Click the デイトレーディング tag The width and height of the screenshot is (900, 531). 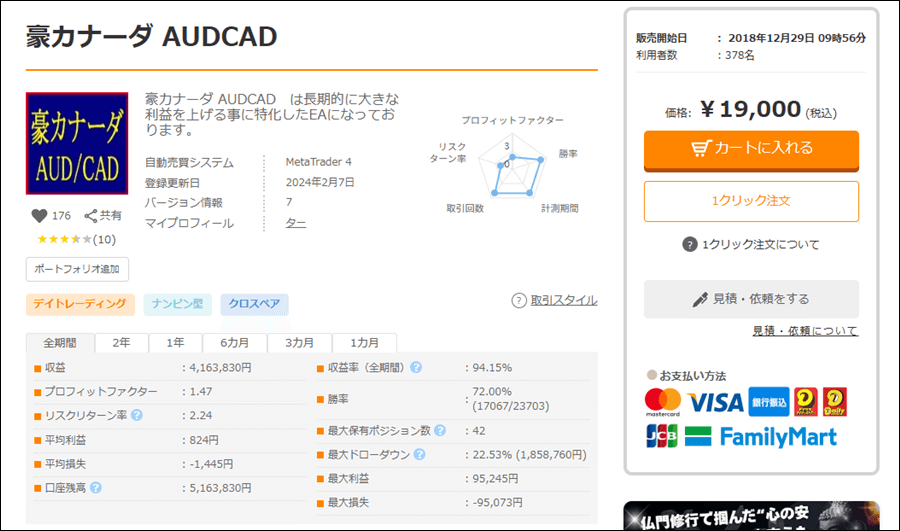tap(80, 304)
